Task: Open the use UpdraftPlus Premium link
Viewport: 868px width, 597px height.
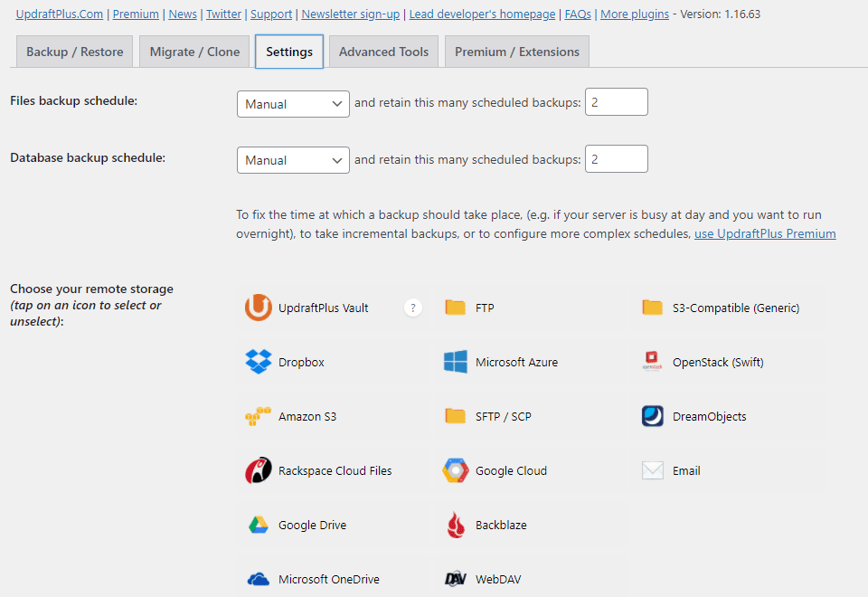Action: (x=764, y=233)
